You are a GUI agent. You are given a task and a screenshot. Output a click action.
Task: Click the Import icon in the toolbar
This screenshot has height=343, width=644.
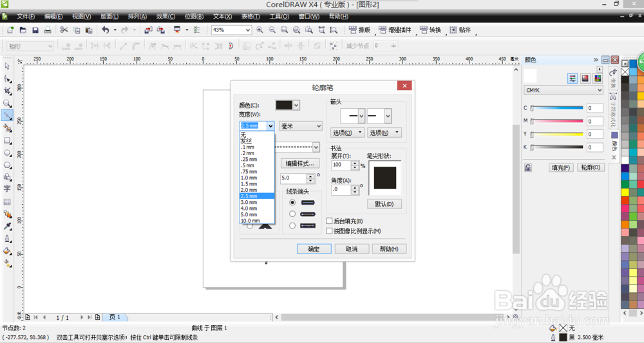(148, 30)
